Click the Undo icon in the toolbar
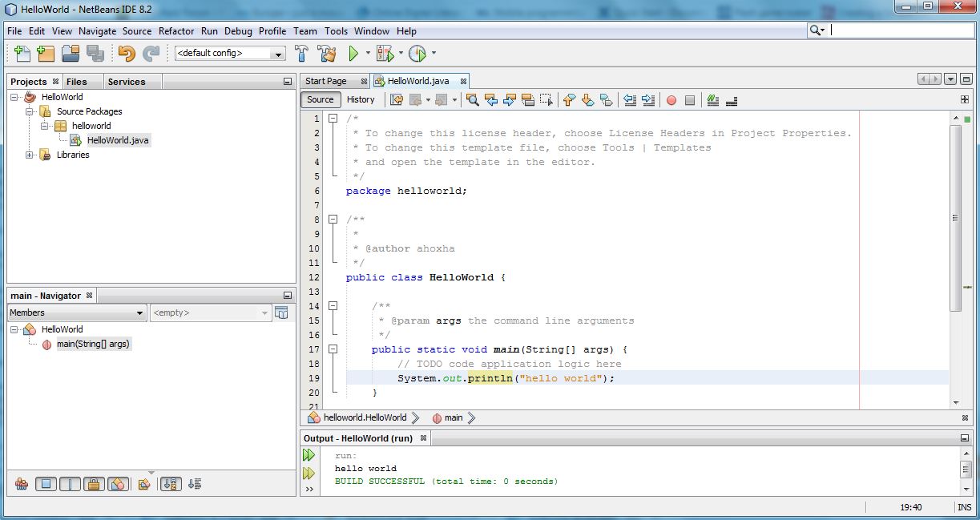Image resolution: width=980 pixels, height=520 pixels. 127,53
